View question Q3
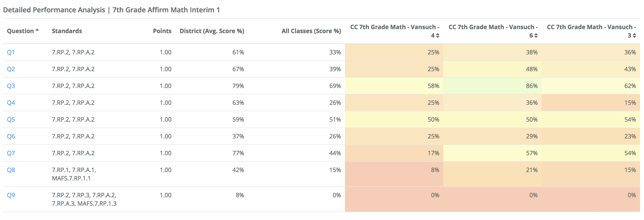This screenshot has height=220, width=644. tap(11, 86)
